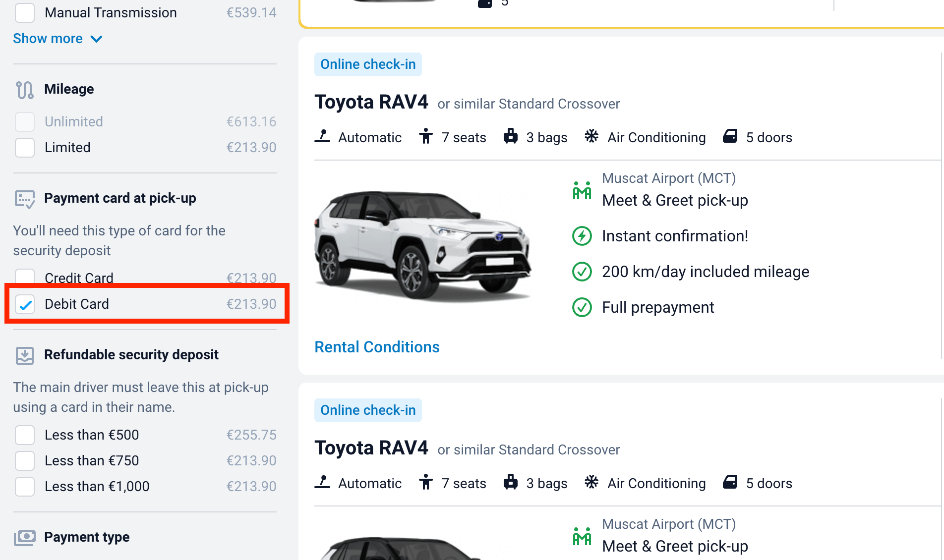Click the 'Payment type' heading
Screen dimensions: 944x560
(x=87, y=537)
